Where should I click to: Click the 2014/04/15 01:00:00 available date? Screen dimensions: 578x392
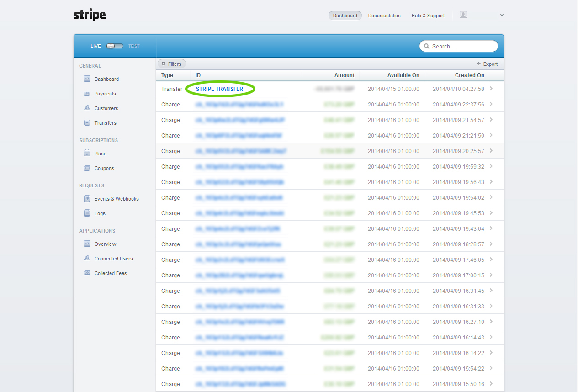click(x=393, y=89)
